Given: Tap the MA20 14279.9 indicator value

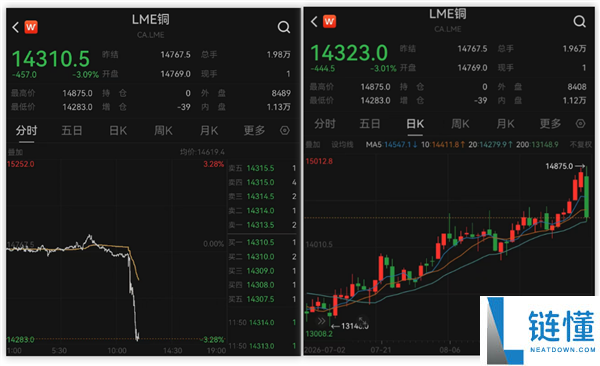Looking at the screenshot, I should click(x=490, y=145).
